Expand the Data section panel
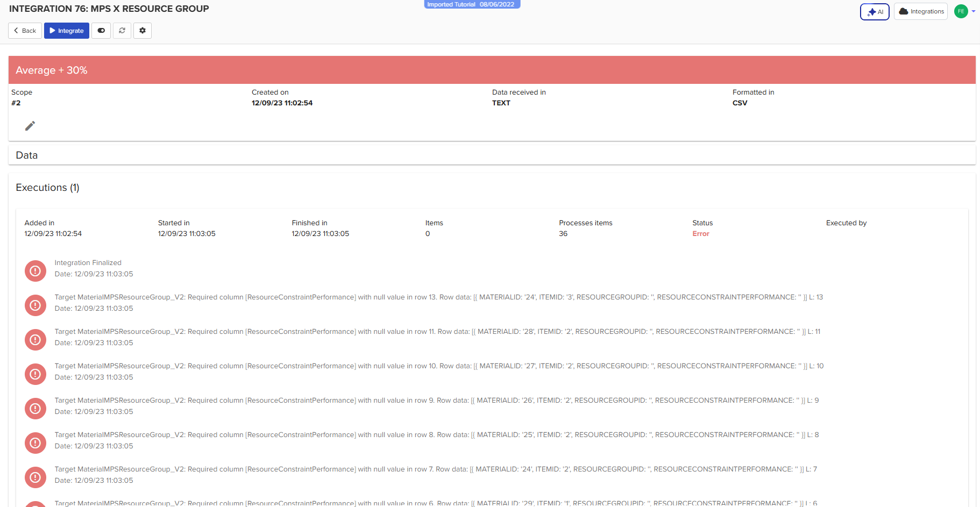980x507 pixels. coord(27,155)
